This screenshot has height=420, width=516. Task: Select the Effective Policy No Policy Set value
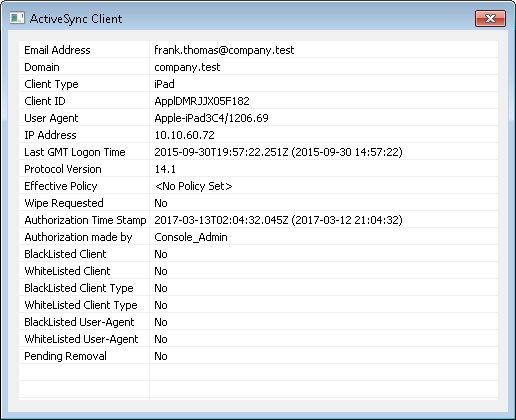tap(193, 186)
